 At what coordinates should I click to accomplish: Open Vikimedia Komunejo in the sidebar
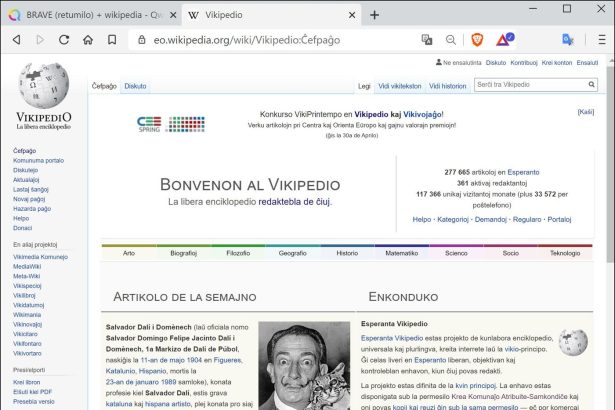click(40, 257)
